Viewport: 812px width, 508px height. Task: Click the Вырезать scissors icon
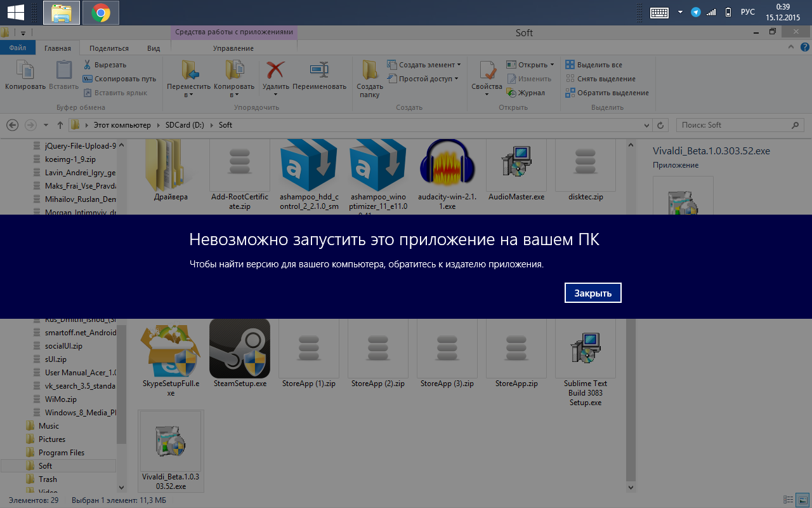coord(88,65)
